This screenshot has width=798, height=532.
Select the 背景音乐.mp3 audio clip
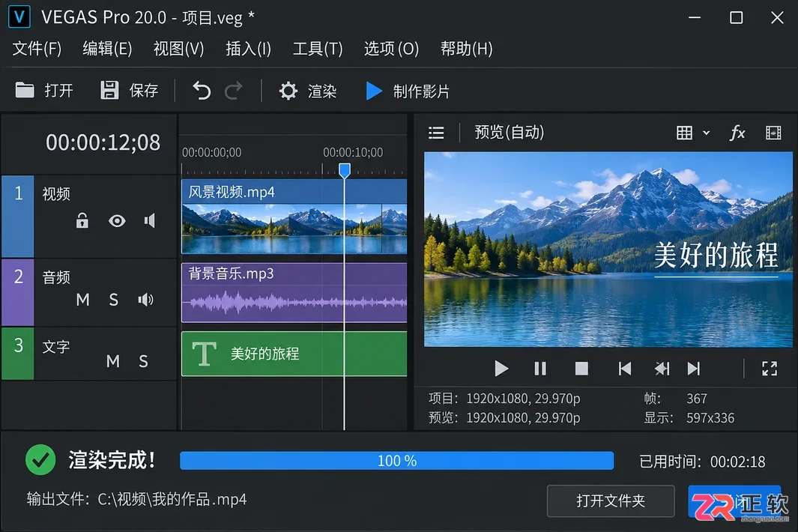(x=294, y=292)
